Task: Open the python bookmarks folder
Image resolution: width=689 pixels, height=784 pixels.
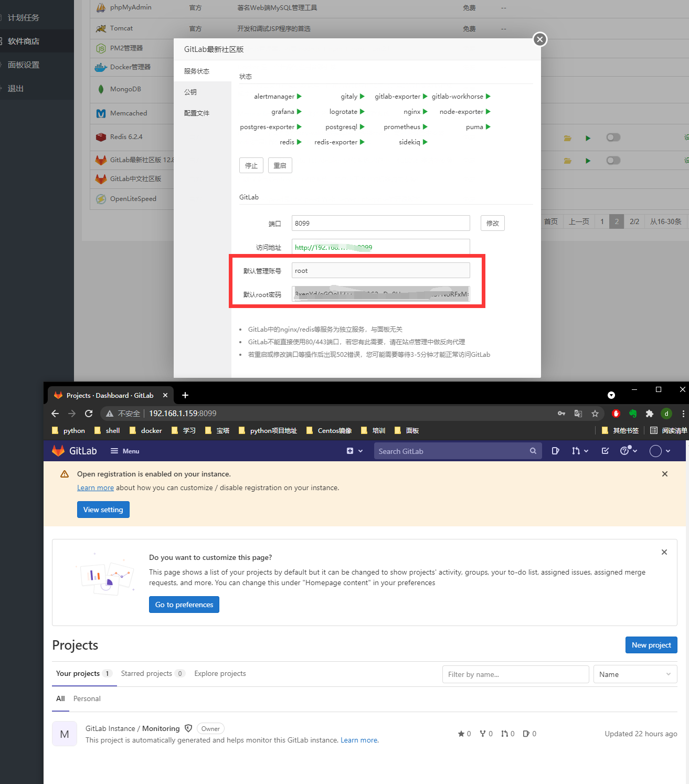Action: click(69, 430)
